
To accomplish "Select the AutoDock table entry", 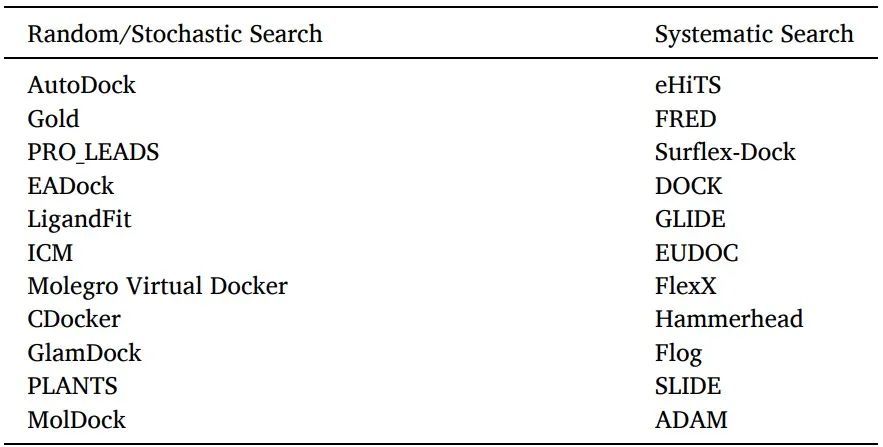I will [x=81, y=86].
